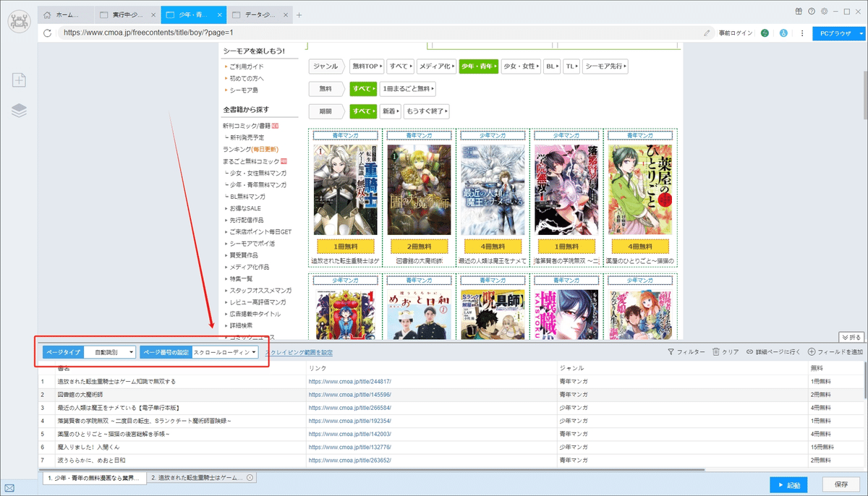Open the スクロールローディング page number dropdown
The height and width of the screenshot is (496, 868).
pos(225,352)
